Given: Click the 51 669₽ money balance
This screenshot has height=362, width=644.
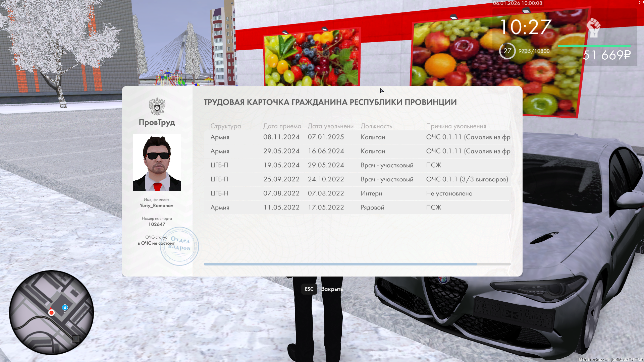Looking at the screenshot, I should 606,55.
